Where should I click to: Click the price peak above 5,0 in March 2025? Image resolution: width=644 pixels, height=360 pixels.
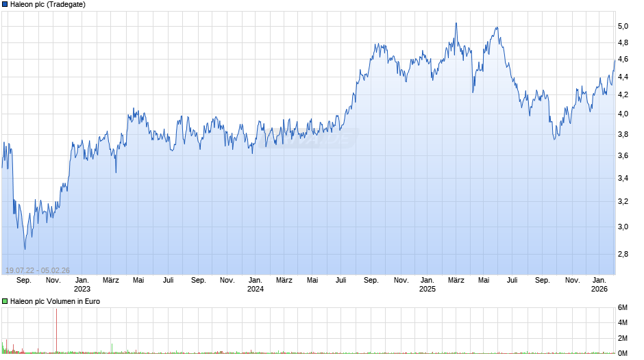click(456, 24)
